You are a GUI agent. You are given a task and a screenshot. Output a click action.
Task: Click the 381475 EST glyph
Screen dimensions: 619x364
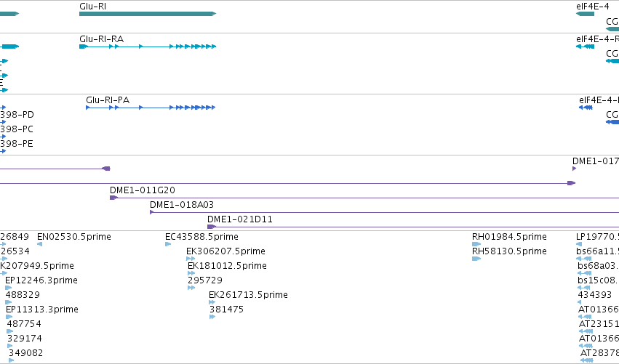212,317
